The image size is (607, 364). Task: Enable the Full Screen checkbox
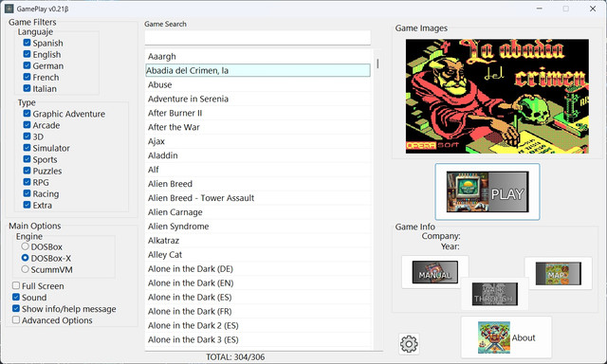pos(16,285)
